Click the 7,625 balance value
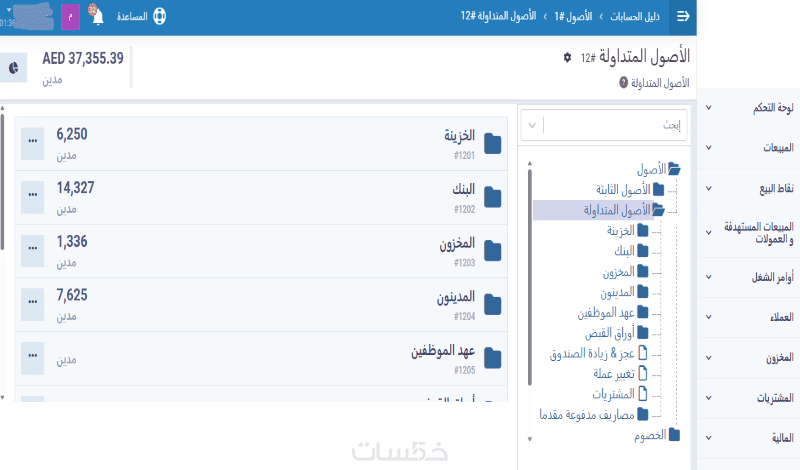Viewport: 800px width, 470px height. click(x=72, y=295)
